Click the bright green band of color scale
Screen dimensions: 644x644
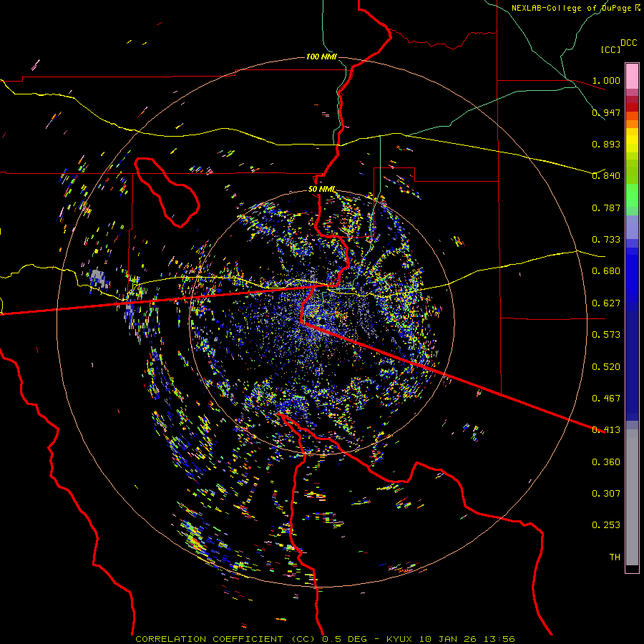click(x=632, y=195)
